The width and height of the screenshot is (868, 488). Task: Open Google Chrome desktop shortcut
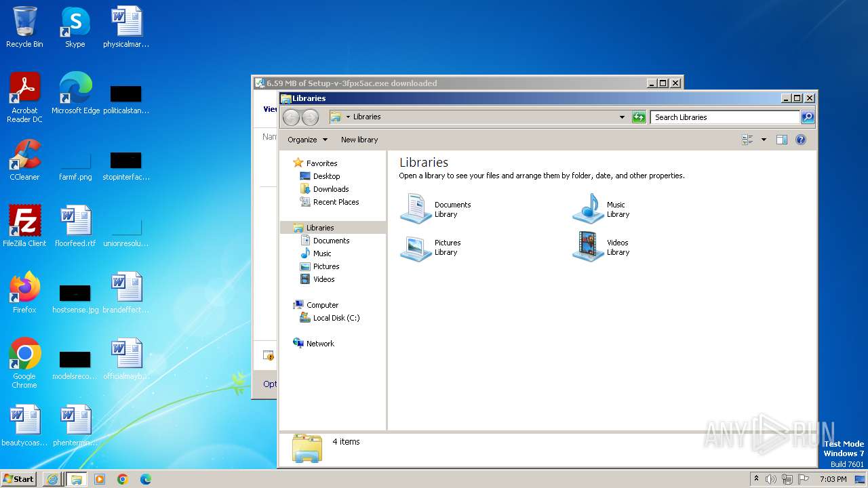click(24, 363)
